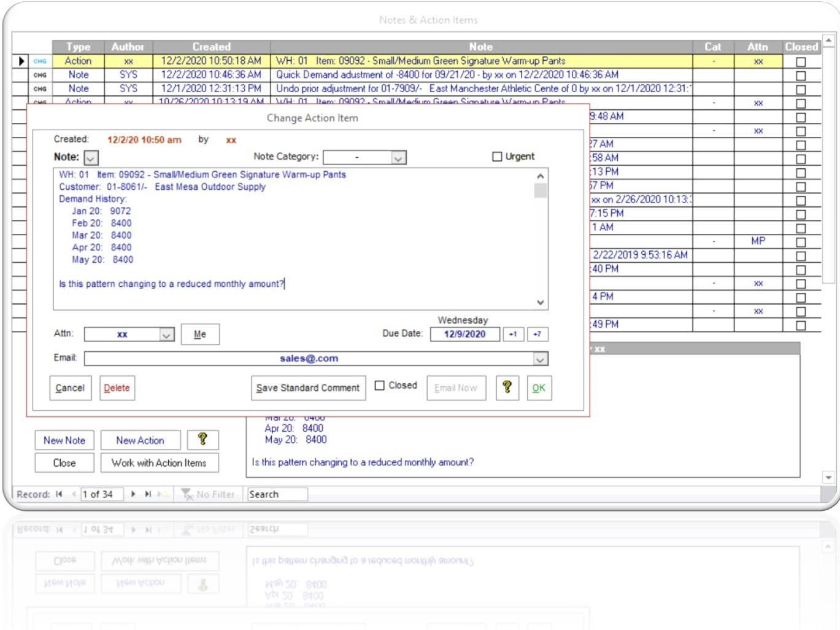
Task: Click the New Action button
Action: click(x=140, y=440)
